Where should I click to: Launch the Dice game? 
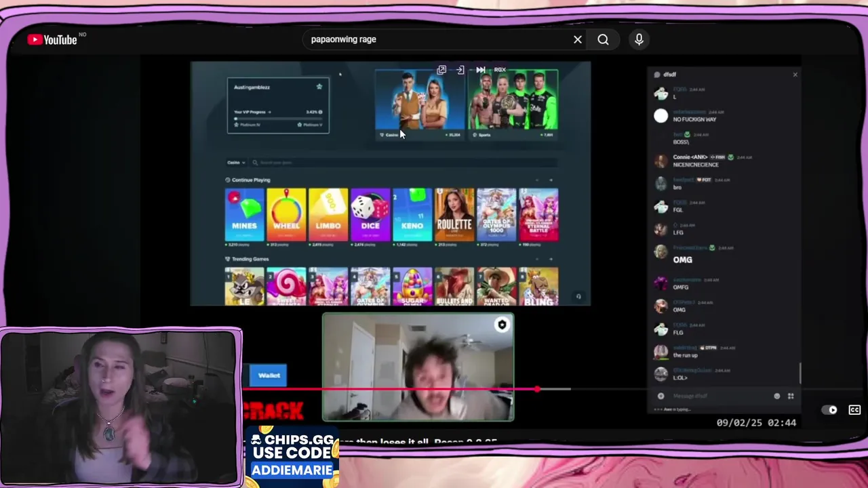point(370,214)
